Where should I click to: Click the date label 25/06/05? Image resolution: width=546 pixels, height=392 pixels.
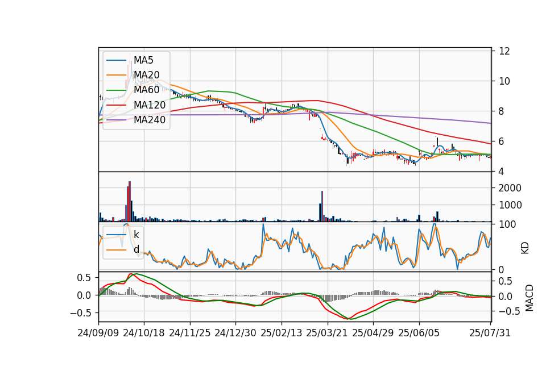tap(419, 333)
